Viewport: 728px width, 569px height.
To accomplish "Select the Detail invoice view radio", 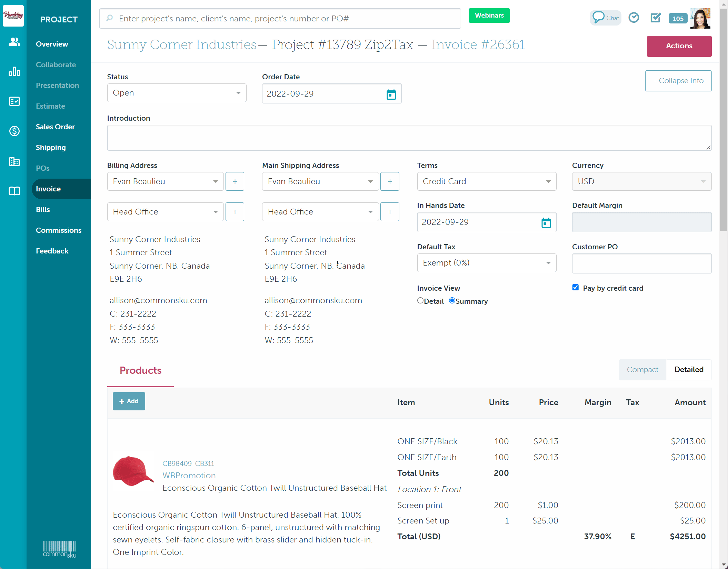I will 420,301.
